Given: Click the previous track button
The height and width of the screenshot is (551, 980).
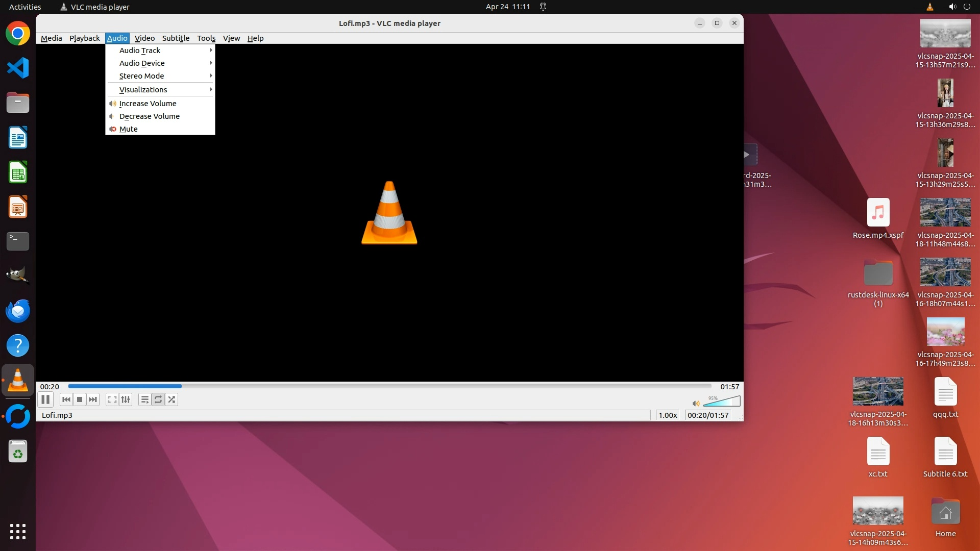Looking at the screenshot, I should [x=66, y=399].
